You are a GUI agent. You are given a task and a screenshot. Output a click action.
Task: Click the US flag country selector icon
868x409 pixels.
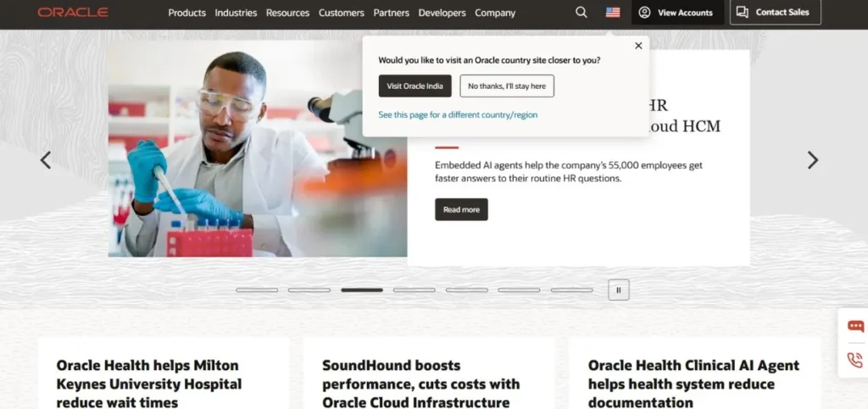(x=613, y=12)
